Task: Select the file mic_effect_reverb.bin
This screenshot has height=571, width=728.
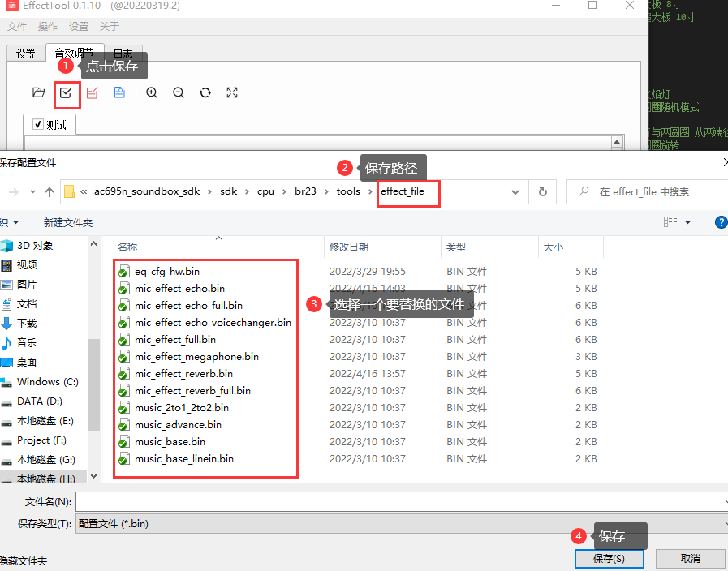Action: click(184, 374)
